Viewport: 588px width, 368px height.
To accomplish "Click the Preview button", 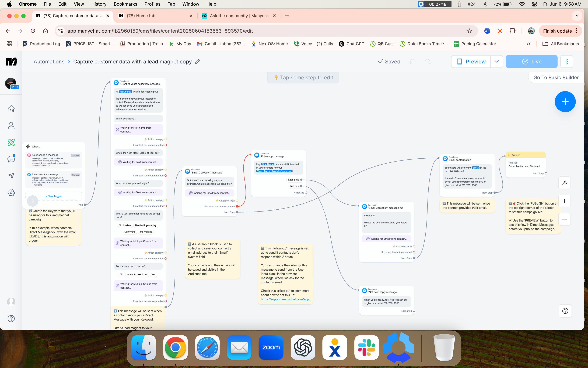I will tap(471, 62).
